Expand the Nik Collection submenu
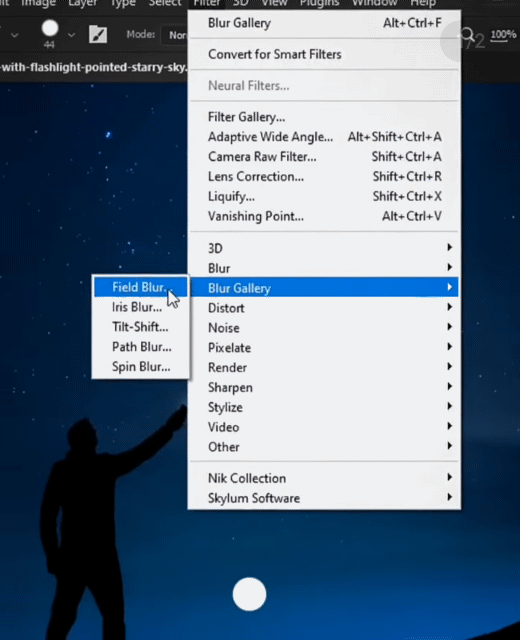Viewport: 520px width, 640px height. coord(324,478)
